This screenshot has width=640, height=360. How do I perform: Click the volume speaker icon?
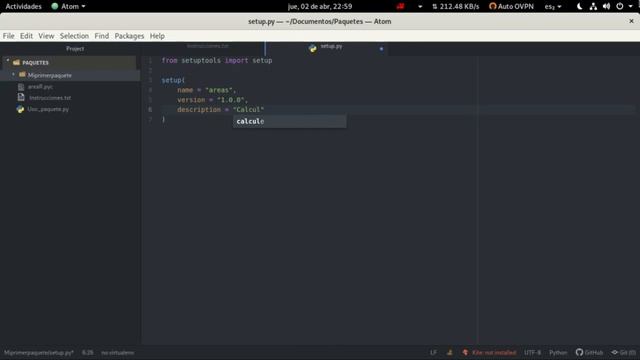click(607, 7)
